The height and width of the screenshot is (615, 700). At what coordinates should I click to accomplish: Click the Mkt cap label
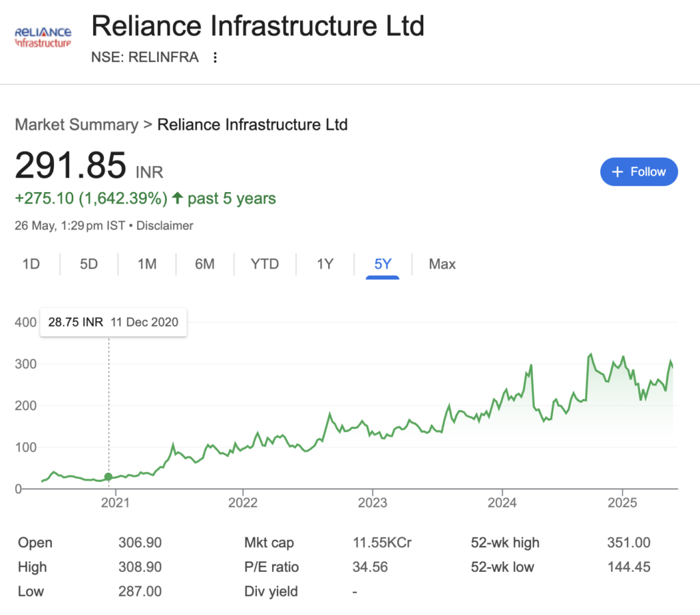click(269, 543)
